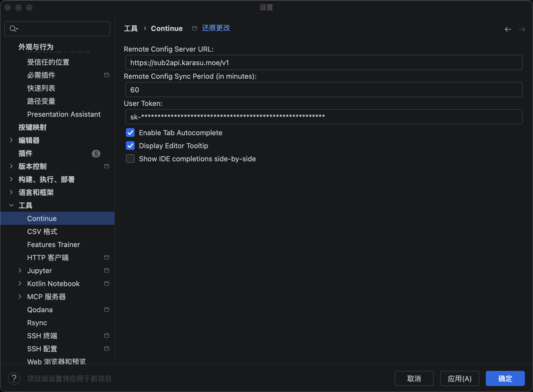Click the plugin update badge showing 5
This screenshot has width=533, height=392.
pos(96,154)
